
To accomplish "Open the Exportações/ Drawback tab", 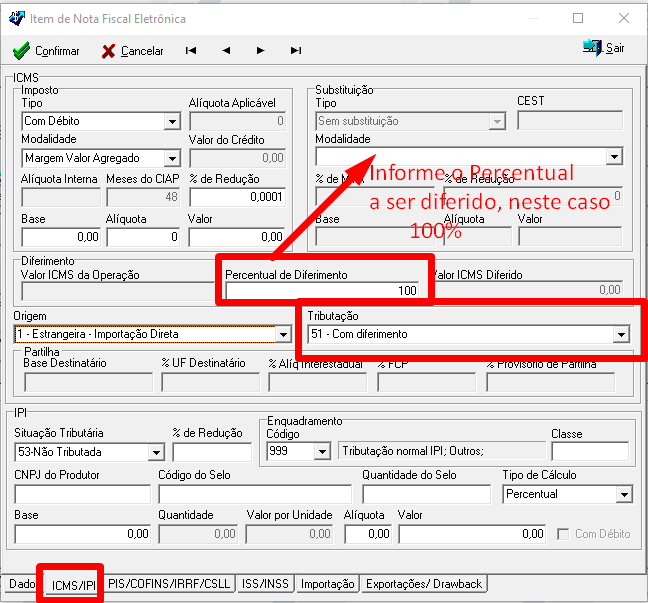I will 424,584.
